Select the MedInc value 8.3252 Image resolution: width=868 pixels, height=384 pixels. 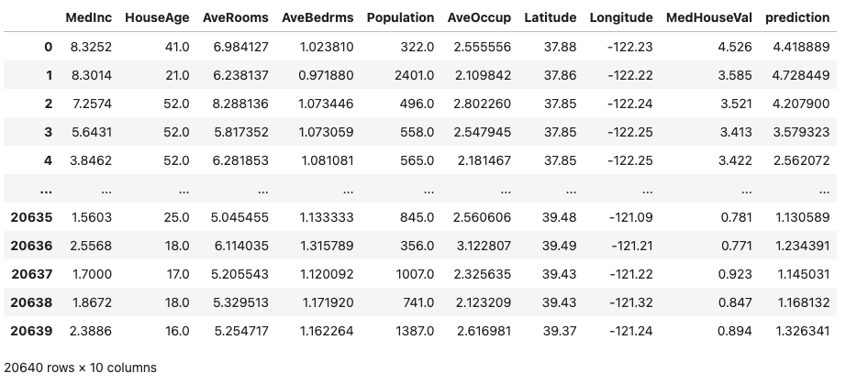(x=92, y=47)
